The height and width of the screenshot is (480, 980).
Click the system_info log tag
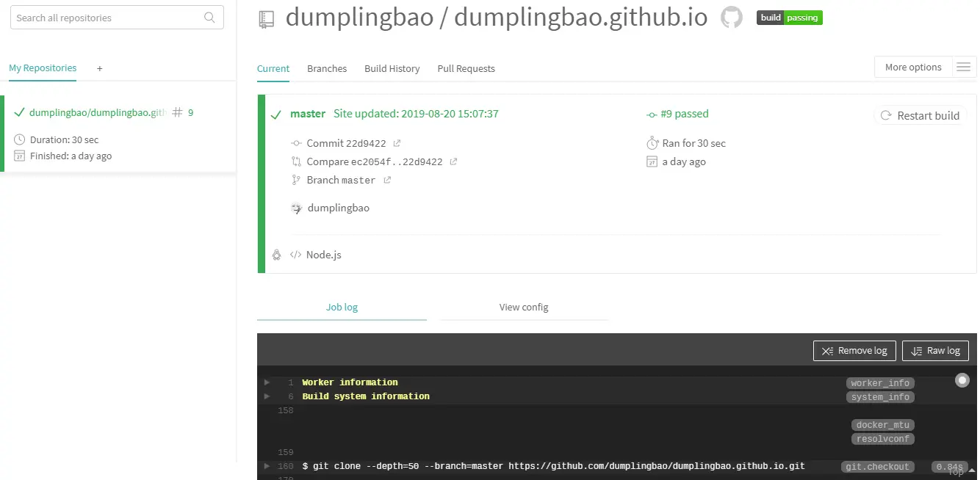click(x=880, y=397)
